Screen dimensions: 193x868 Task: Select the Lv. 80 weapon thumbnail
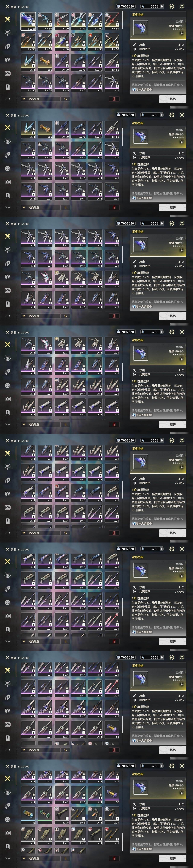click(x=112, y=42)
